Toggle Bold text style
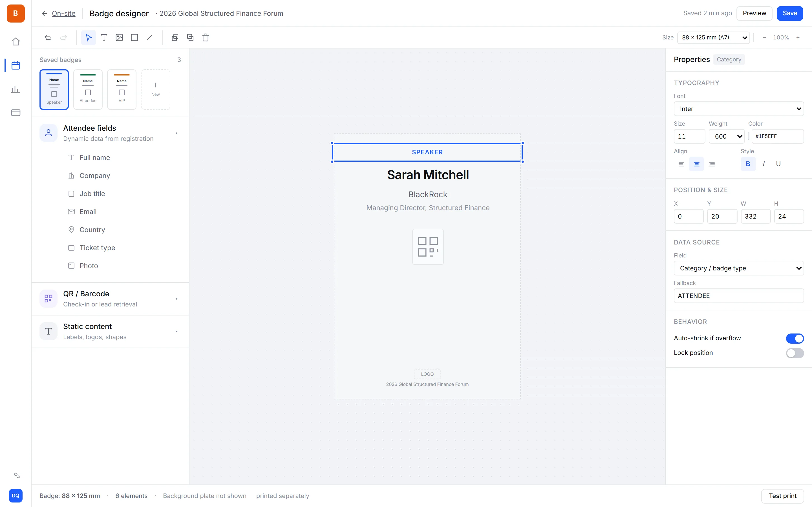The height and width of the screenshot is (507, 812). (748, 164)
